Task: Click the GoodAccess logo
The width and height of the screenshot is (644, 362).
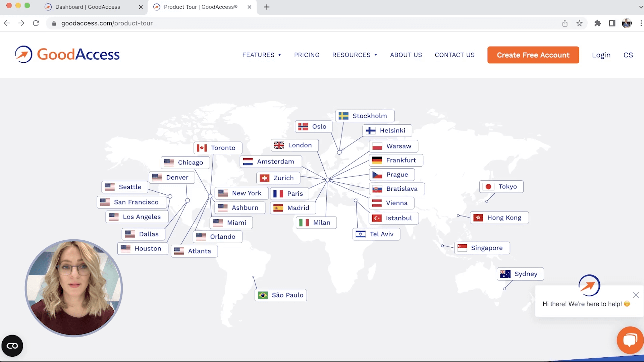Action: 67,54
